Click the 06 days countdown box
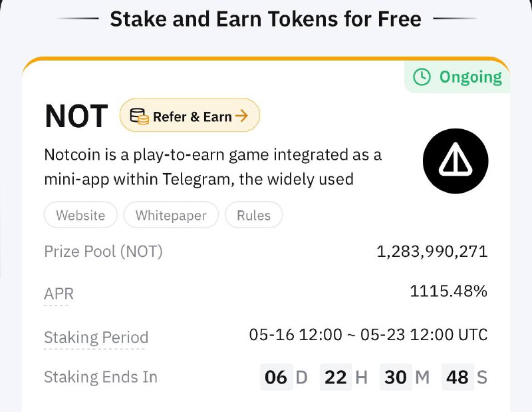The height and width of the screenshot is (412, 532). click(x=276, y=377)
